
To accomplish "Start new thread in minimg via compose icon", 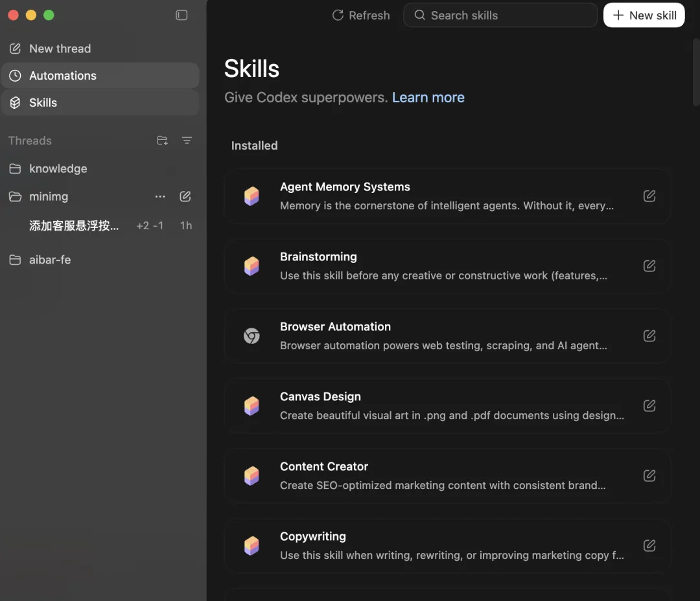I will pos(185,196).
